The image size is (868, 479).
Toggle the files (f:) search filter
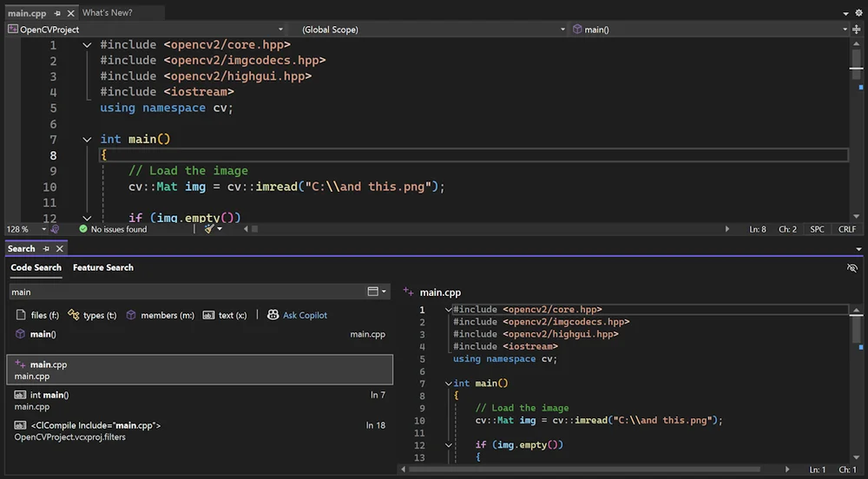coord(37,315)
